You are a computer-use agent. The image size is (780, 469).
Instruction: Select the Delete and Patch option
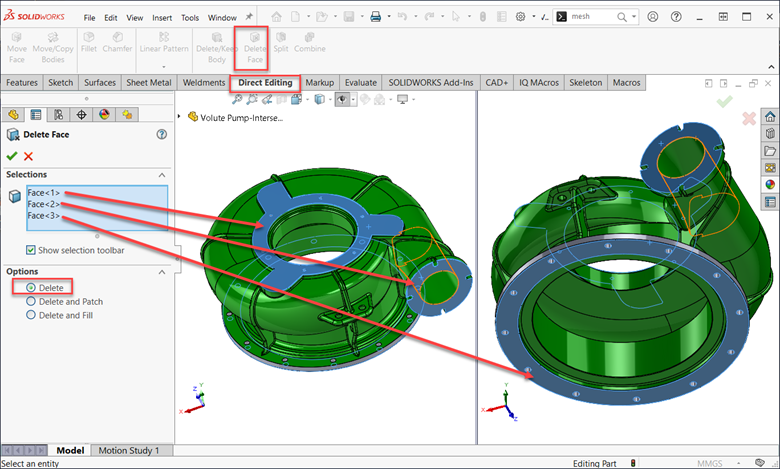click(31, 301)
